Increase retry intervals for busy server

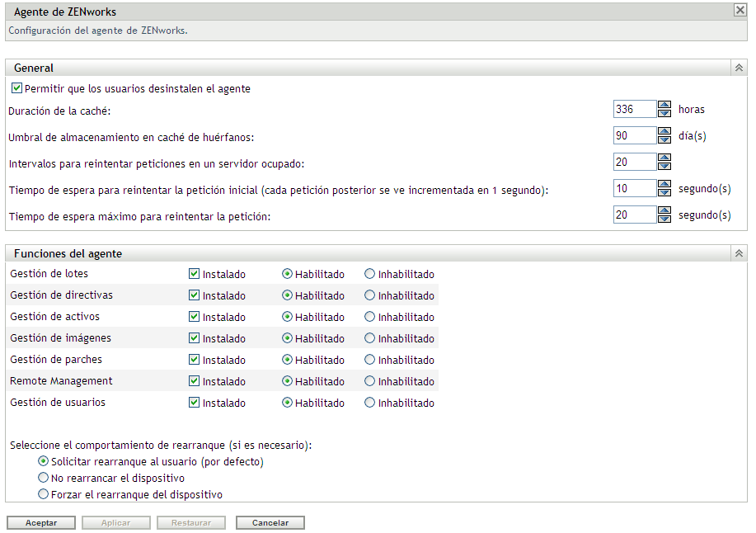664,158
